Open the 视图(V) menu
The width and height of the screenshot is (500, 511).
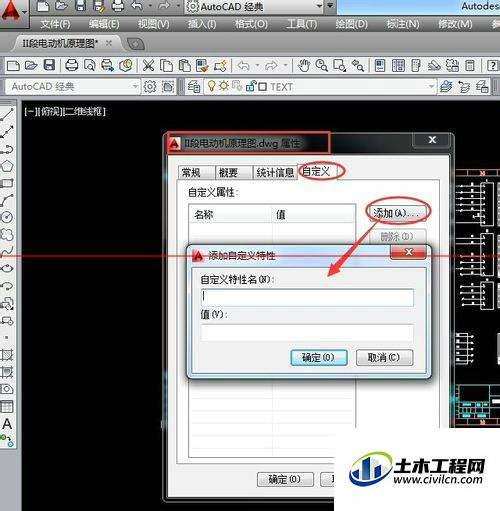(x=153, y=24)
